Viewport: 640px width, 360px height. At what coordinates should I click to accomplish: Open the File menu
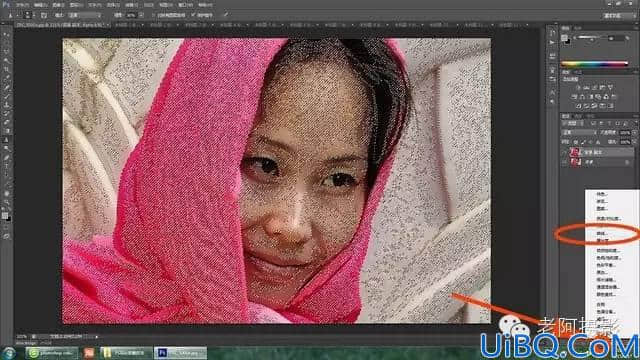click(21, 5)
